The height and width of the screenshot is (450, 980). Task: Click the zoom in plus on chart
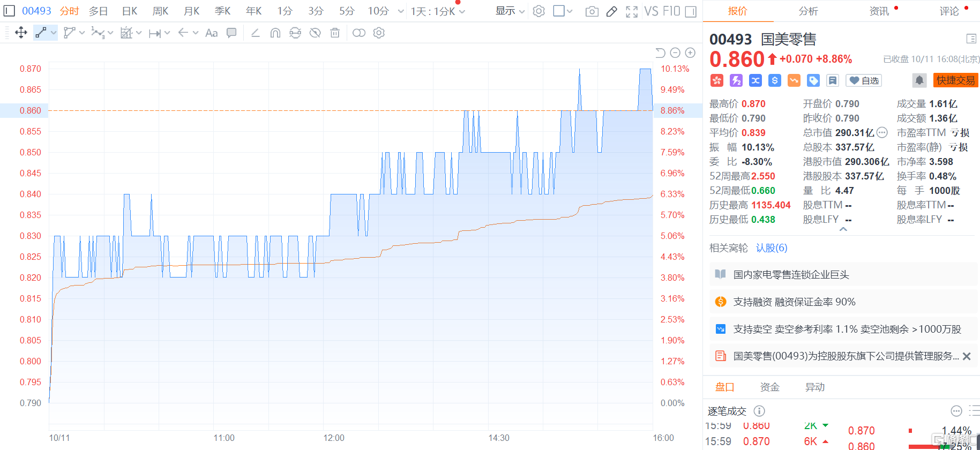coord(690,52)
